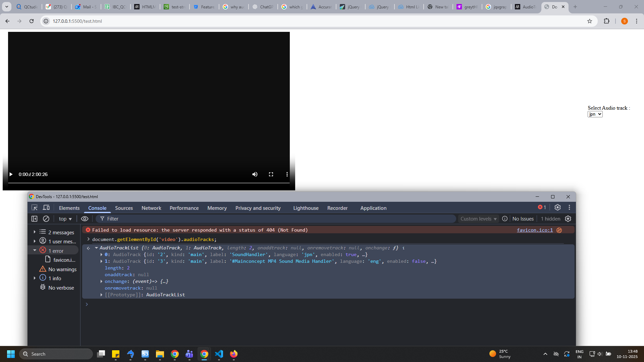Viewport: 644px width, 362px height.
Task: Open DevTools settings gear icon
Action: (557, 207)
